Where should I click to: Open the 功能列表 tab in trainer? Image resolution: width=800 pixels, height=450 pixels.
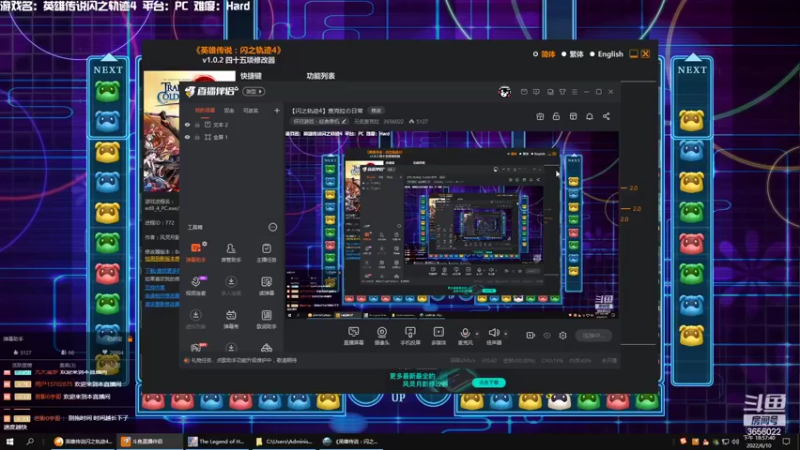[x=320, y=76]
